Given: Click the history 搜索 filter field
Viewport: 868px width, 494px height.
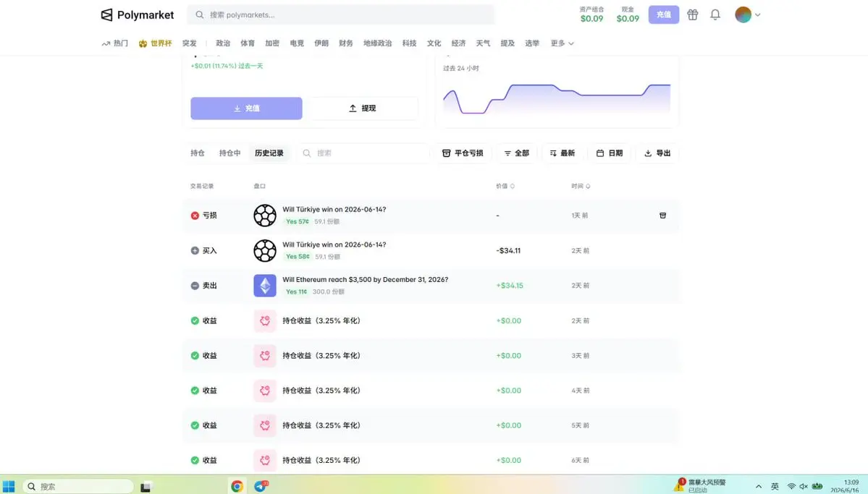Looking at the screenshot, I should tap(363, 153).
